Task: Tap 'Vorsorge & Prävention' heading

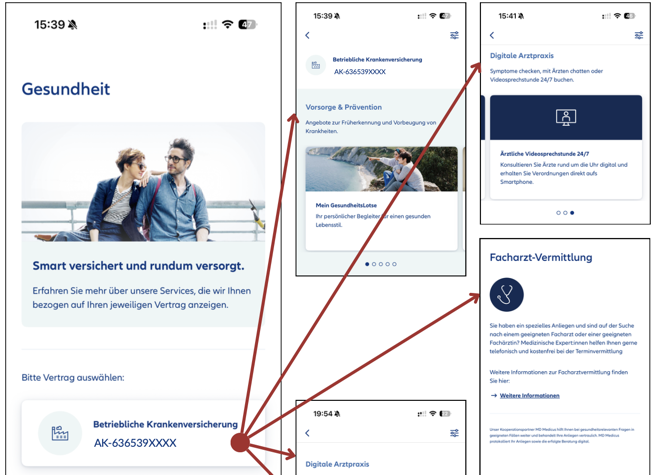Action: pyautogui.click(x=344, y=107)
